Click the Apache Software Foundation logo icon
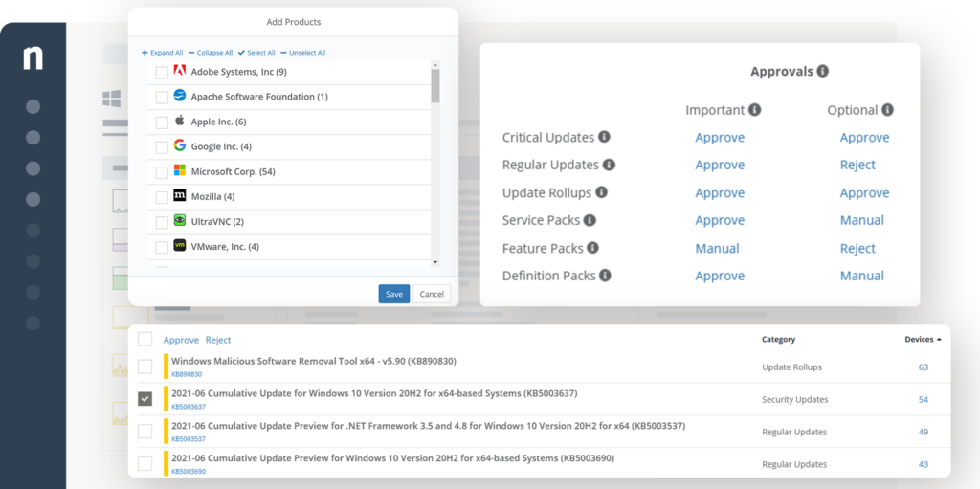Image resolution: width=980 pixels, height=489 pixels. [x=180, y=96]
